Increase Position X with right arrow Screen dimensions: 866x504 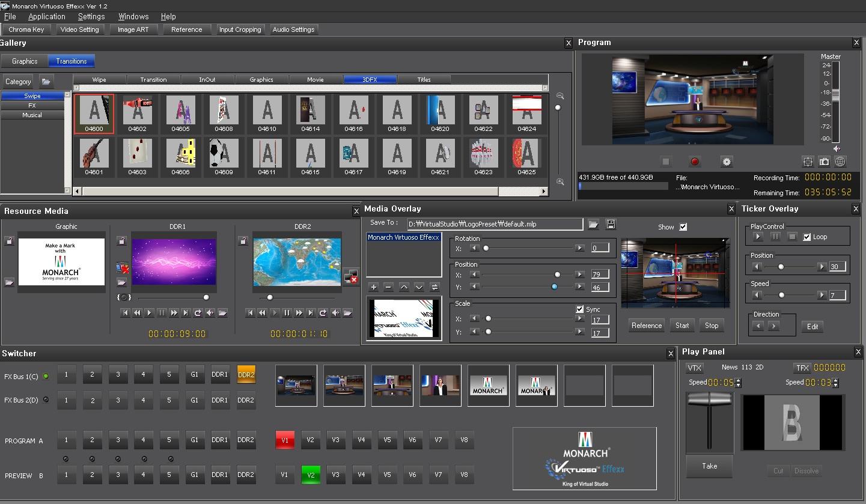point(580,275)
